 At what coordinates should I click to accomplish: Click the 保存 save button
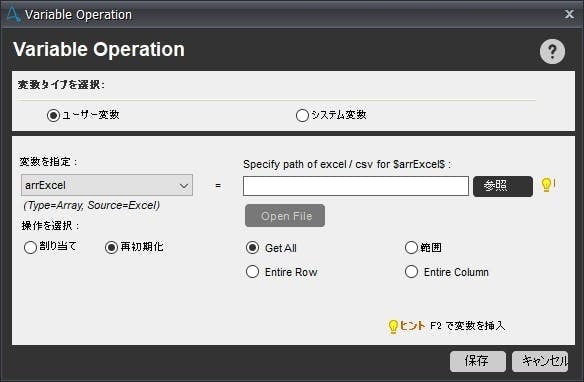(478, 361)
